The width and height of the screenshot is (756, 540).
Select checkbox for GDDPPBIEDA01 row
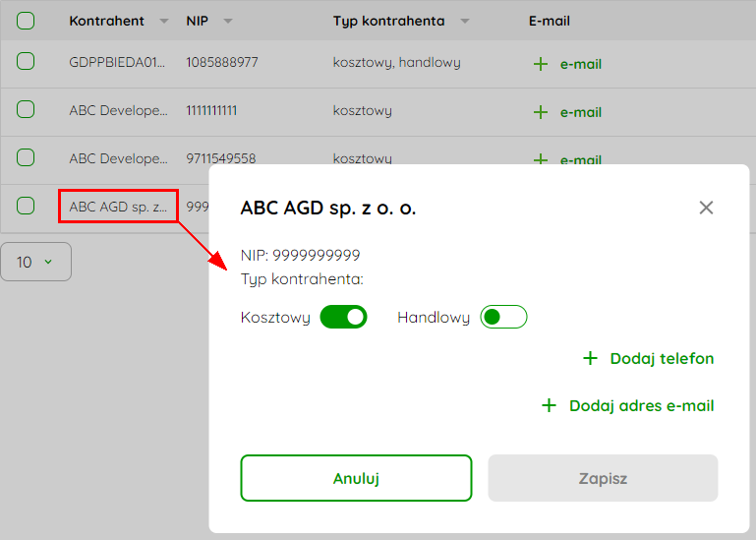coord(26,62)
